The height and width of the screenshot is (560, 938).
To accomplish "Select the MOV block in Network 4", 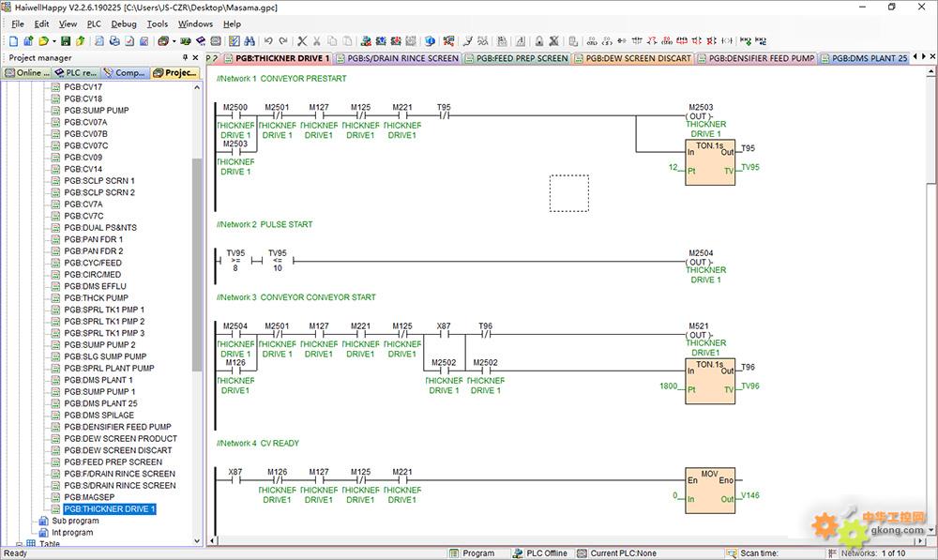I will point(710,490).
